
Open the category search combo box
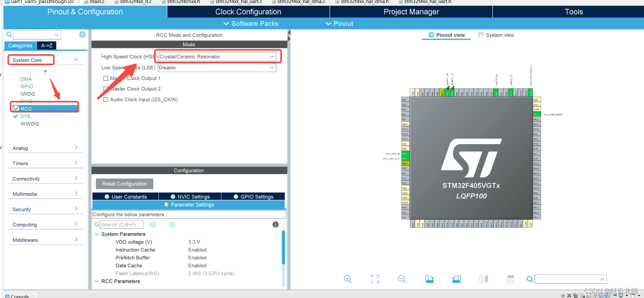pyautogui.click(x=37, y=35)
